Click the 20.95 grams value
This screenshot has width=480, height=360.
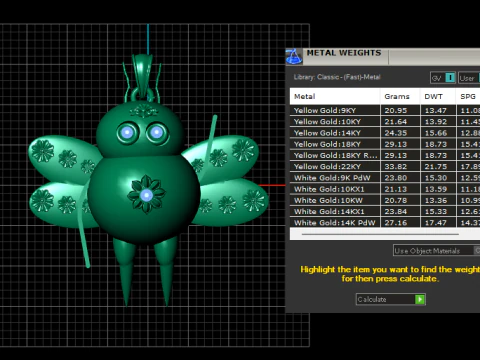point(396,111)
